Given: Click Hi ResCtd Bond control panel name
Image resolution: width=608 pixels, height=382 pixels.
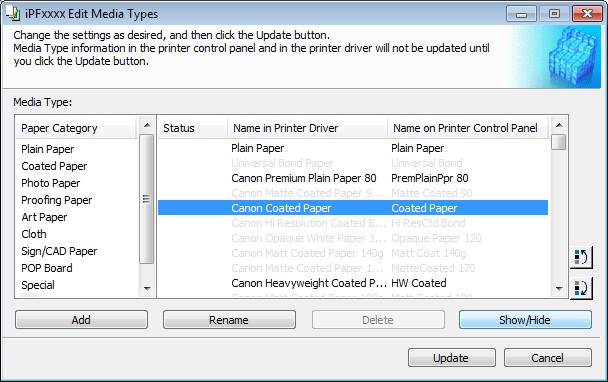Looking at the screenshot, I should (x=428, y=223).
